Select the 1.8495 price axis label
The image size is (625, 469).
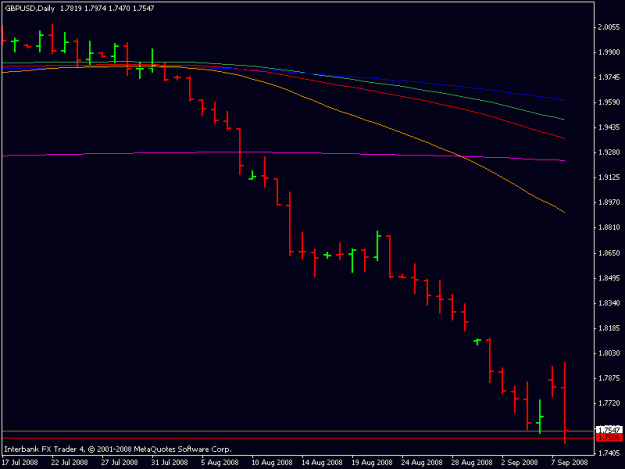(609, 278)
